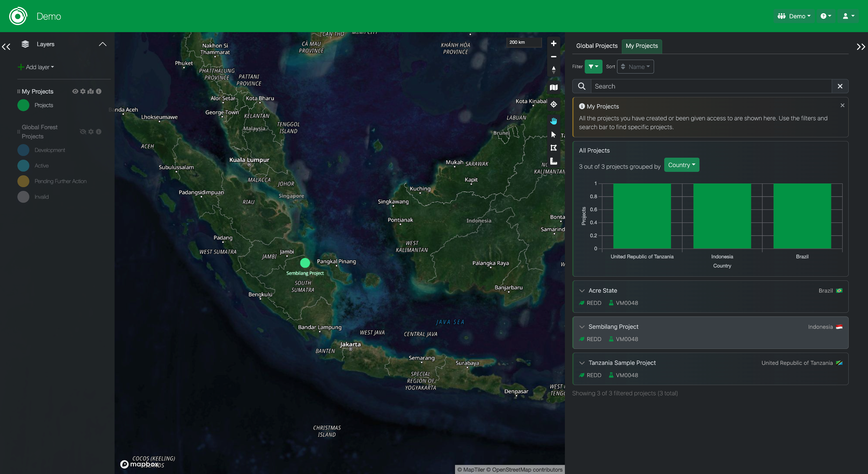Open the Sort Name dropdown
This screenshot has height=474, width=868.
click(635, 67)
